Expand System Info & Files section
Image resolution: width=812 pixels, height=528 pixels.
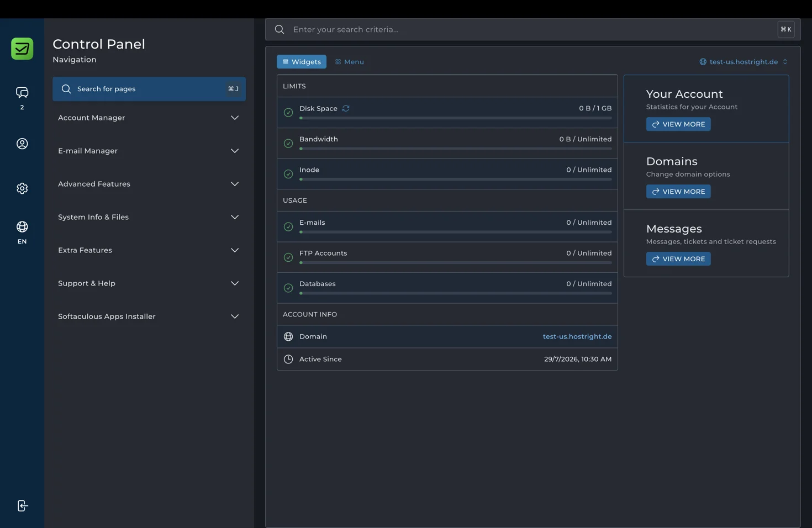pos(149,217)
